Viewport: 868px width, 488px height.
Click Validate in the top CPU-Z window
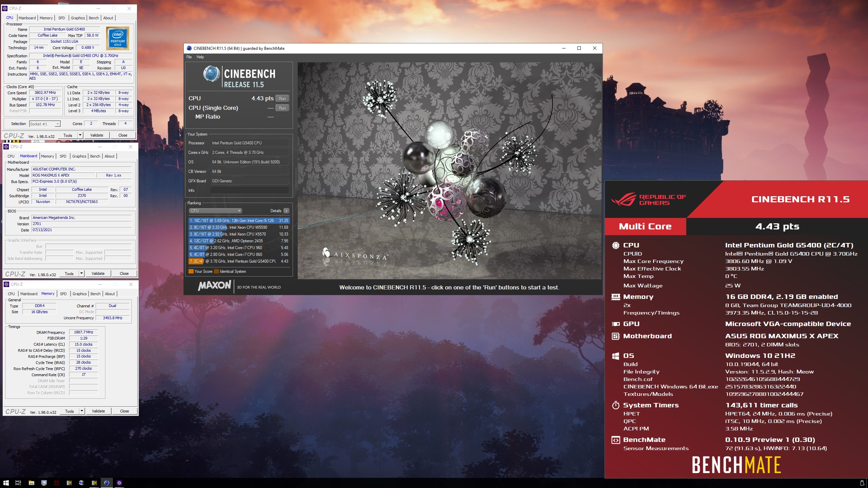tap(97, 135)
